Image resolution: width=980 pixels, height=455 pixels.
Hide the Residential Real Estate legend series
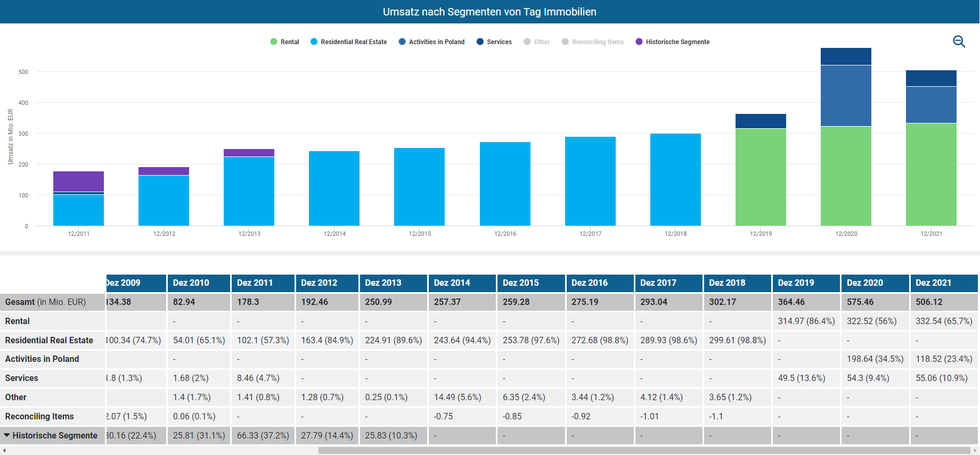point(349,42)
